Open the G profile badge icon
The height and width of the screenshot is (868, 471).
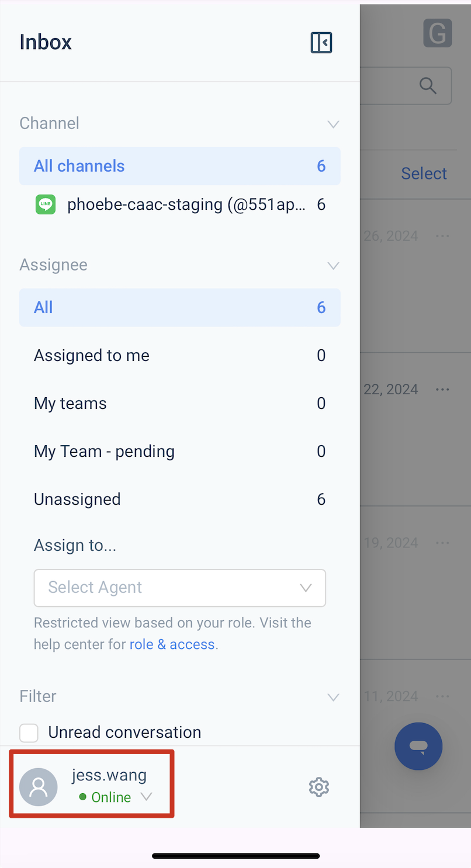click(x=438, y=33)
